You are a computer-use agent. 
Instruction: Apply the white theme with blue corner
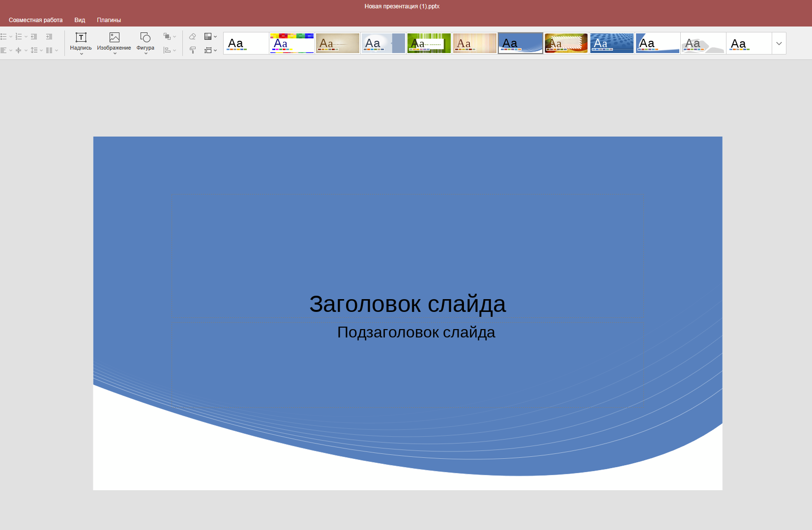[658, 43]
